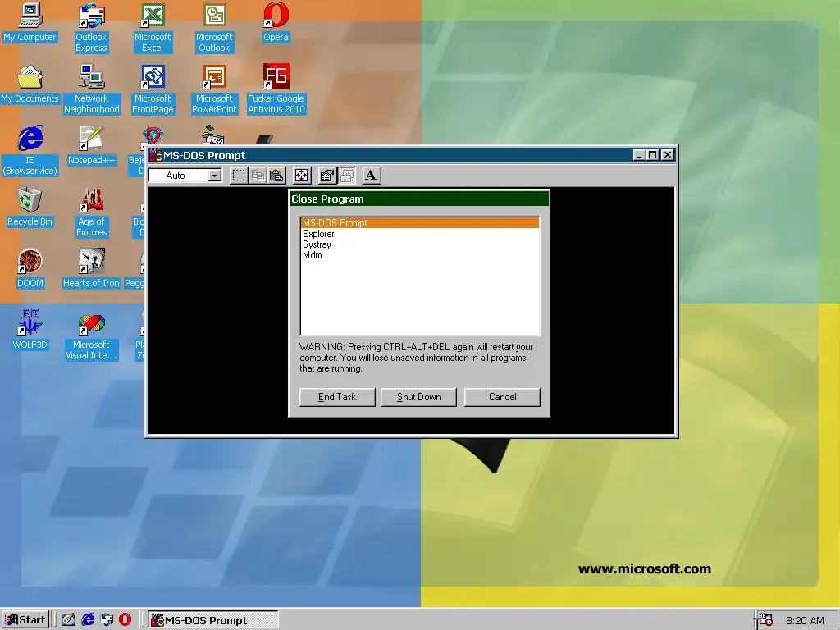The height and width of the screenshot is (630, 840).
Task: Select Opera desktop shortcut
Action: click(276, 22)
